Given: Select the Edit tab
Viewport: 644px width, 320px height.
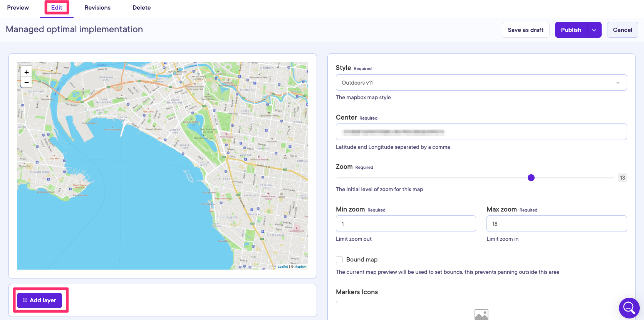Looking at the screenshot, I should [57, 8].
